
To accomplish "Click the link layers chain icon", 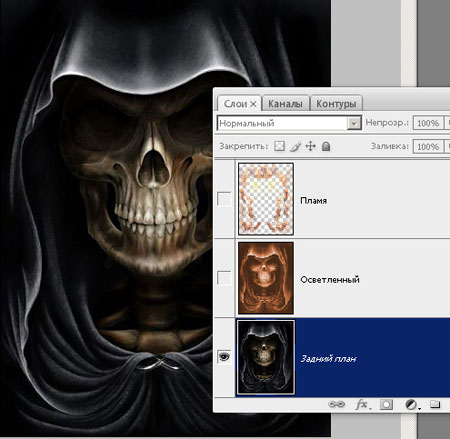I will (336, 404).
